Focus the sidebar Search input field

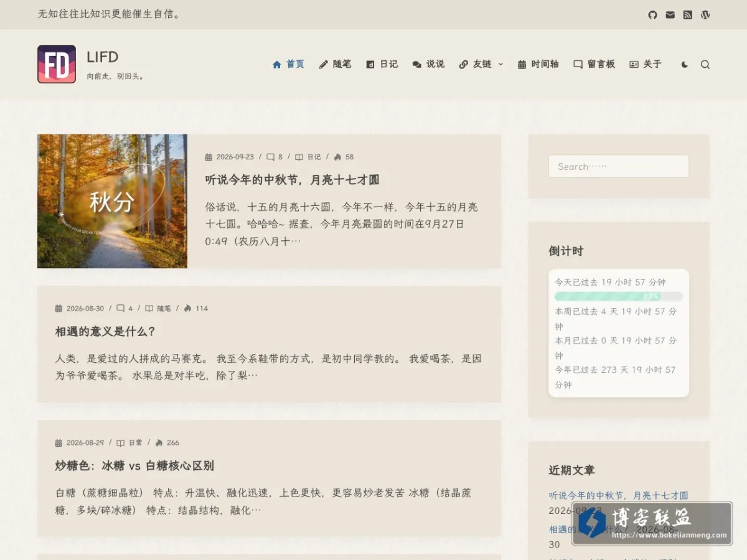coord(619,166)
